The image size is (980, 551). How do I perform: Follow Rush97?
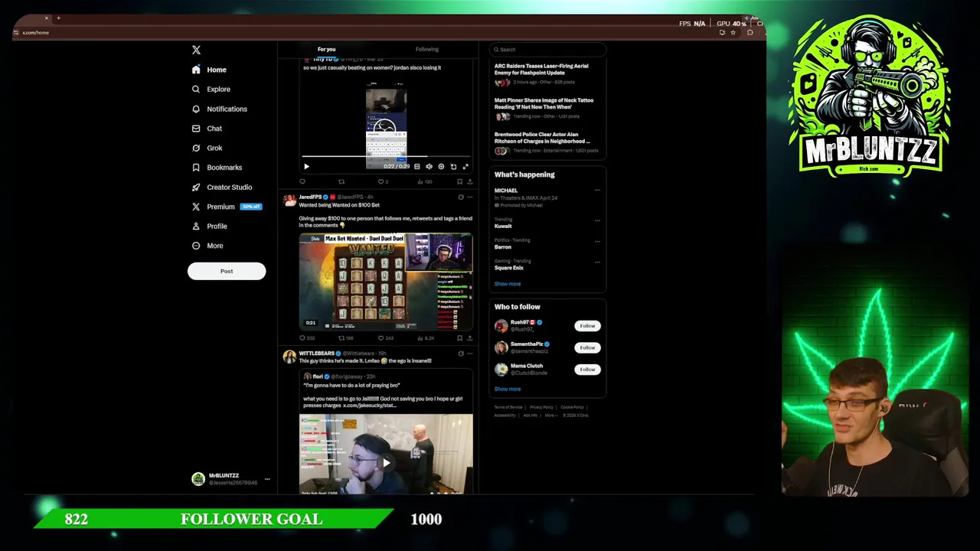point(587,326)
